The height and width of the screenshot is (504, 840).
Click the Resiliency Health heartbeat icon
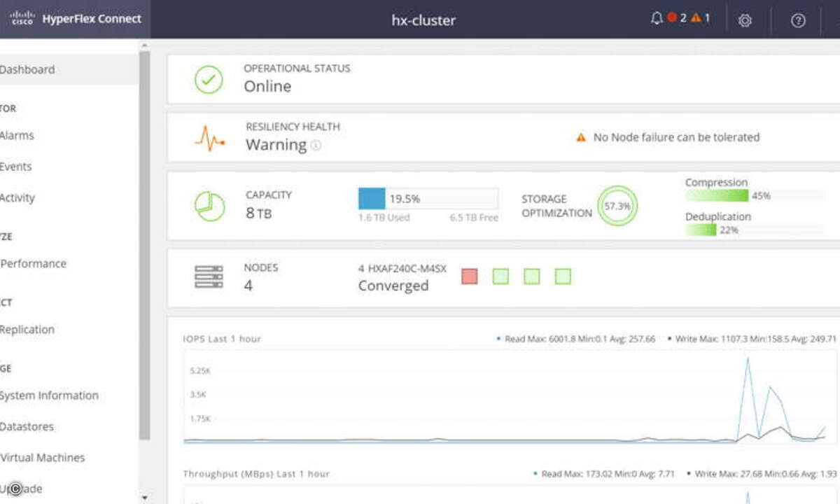point(209,139)
